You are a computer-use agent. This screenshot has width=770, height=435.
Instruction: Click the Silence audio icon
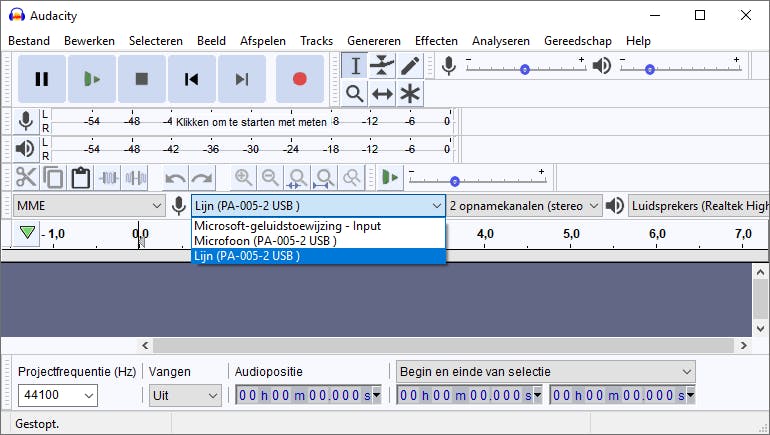[136, 177]
